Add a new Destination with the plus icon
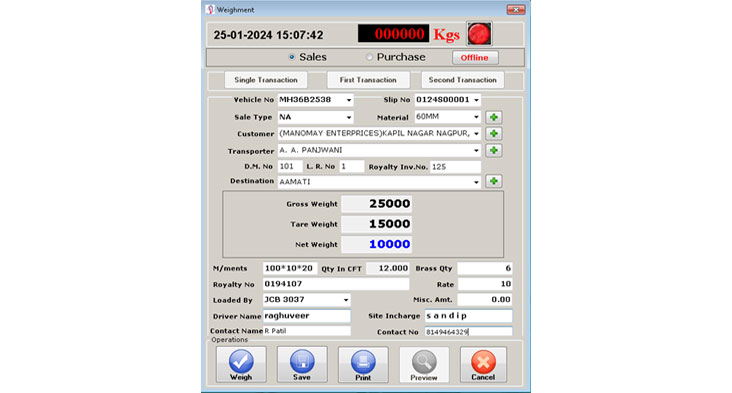Screen dimensions: 732x393 pyautogui.click(x=493, y=181)
